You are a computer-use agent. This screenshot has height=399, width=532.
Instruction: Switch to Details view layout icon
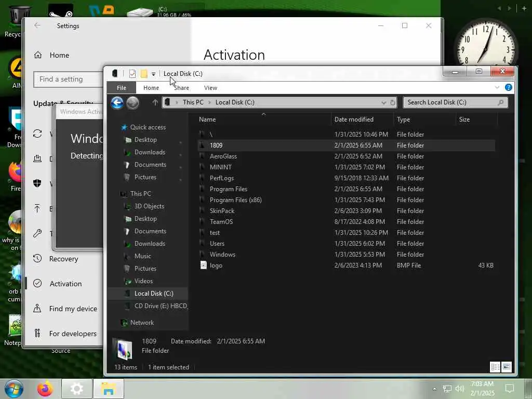point(495,367)
